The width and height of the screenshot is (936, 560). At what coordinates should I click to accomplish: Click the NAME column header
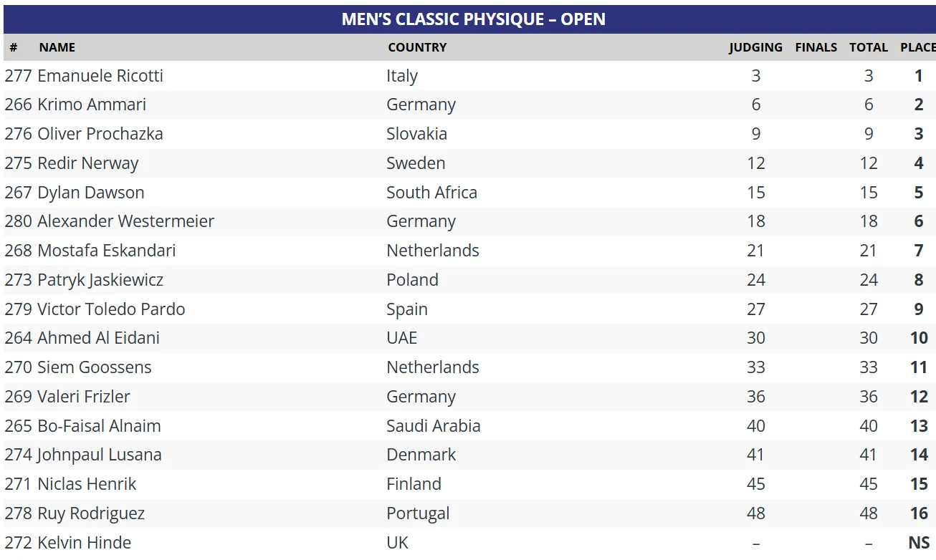[x=57, y=47]
